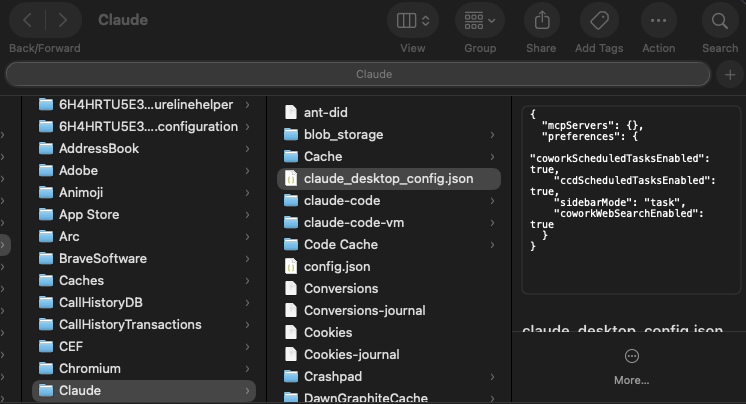The width and height of the screenshot is (746, 404).
Task: Click the Claude window title
Action: pyautogui.click(x=123, y=20)
